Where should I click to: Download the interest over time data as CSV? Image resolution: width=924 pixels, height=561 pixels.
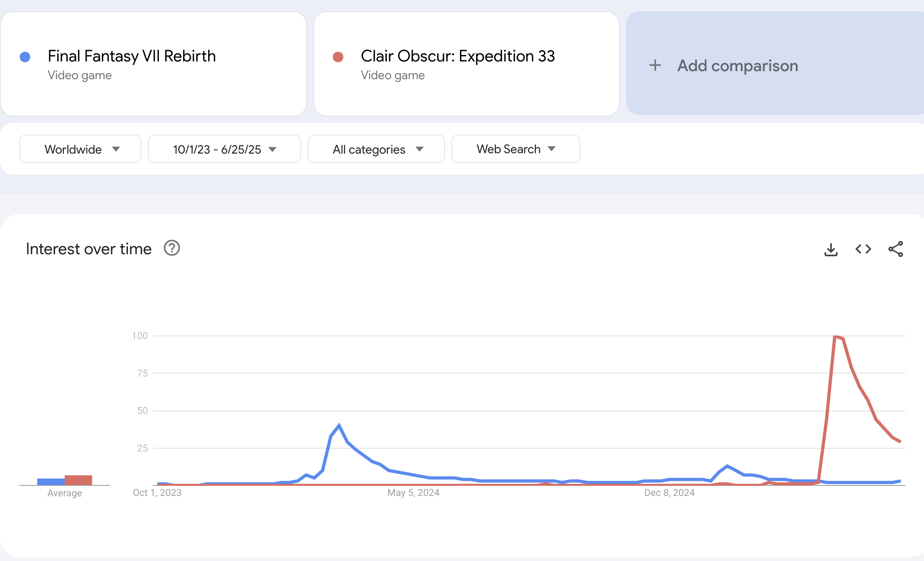tap(831, 249)
